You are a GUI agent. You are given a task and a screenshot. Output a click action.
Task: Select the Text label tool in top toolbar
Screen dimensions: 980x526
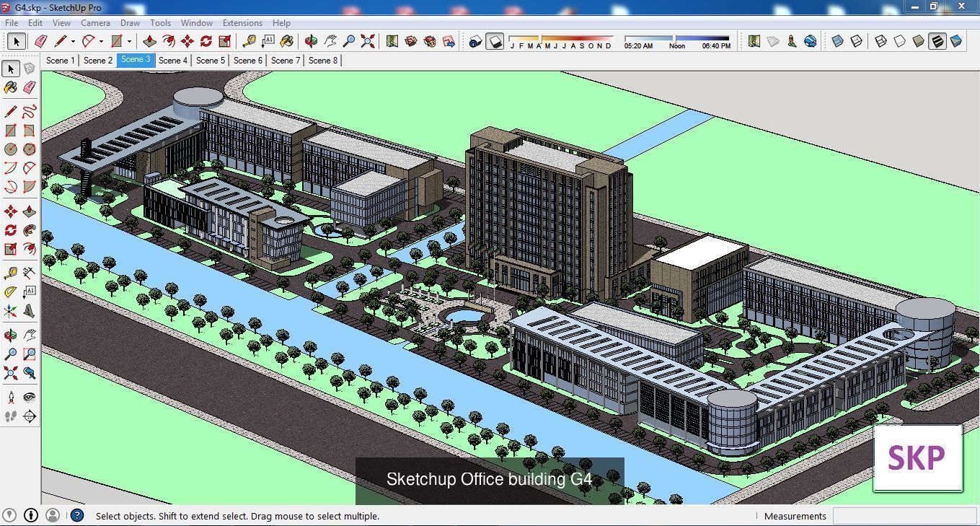268,41
